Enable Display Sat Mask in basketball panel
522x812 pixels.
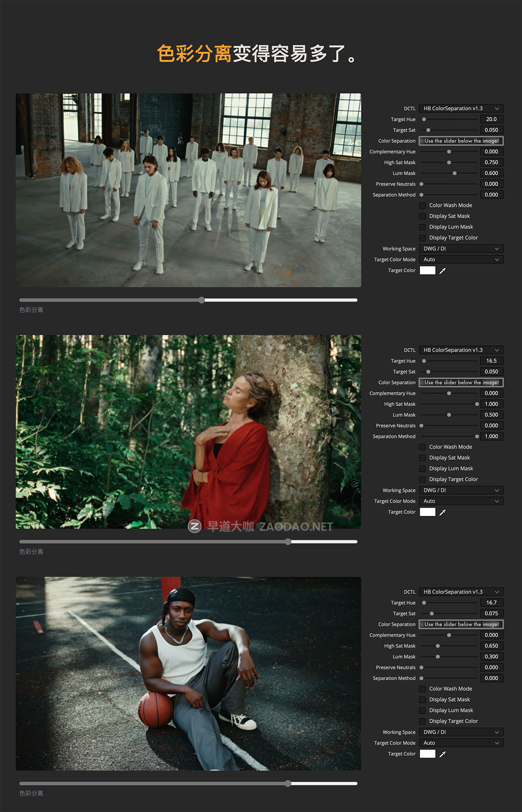point(422,700)
